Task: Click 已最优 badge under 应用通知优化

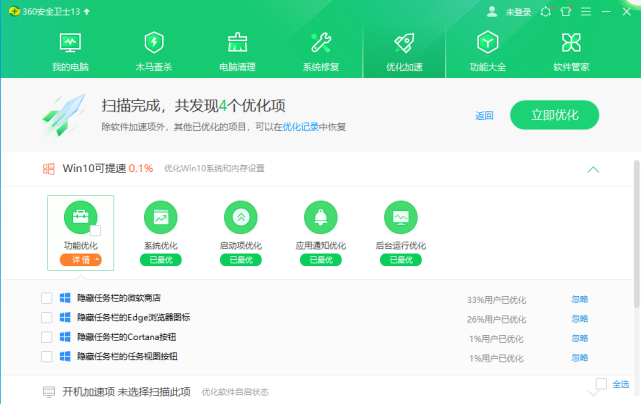Action: click(x=321, y=260)
